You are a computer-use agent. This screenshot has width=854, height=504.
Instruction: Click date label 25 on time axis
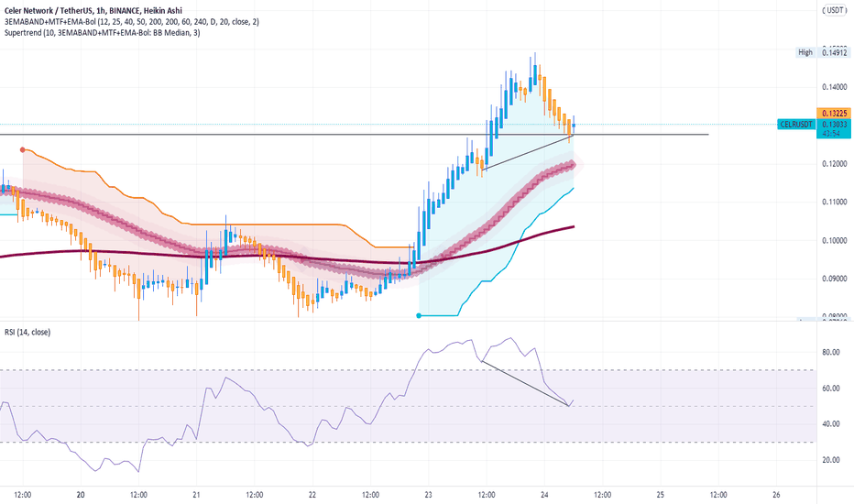660,495
